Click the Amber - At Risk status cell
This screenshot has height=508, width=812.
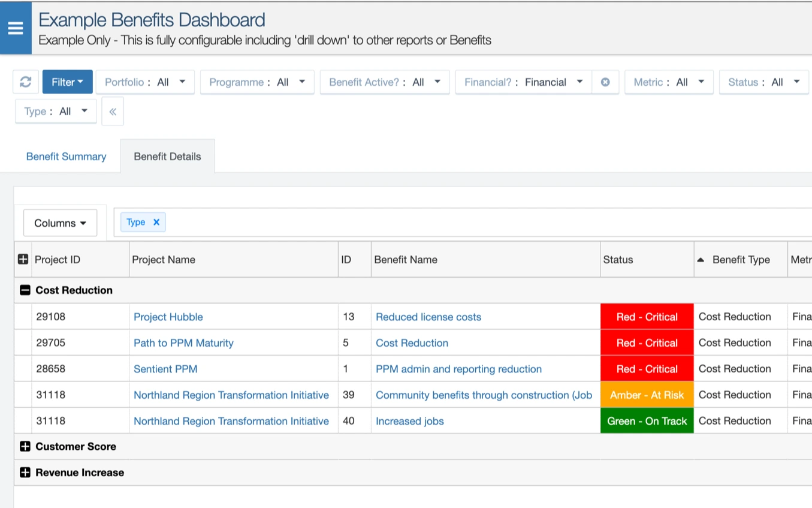point(647,395)
